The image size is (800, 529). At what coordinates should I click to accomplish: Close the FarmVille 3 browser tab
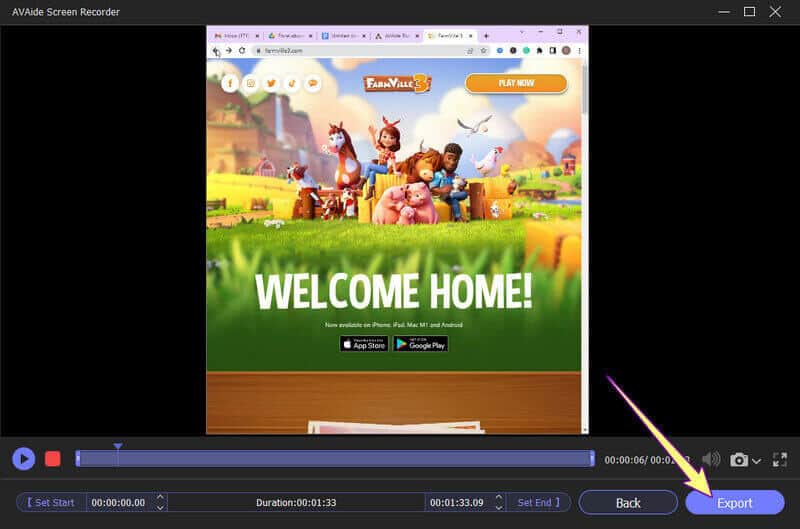pos(470,36)
